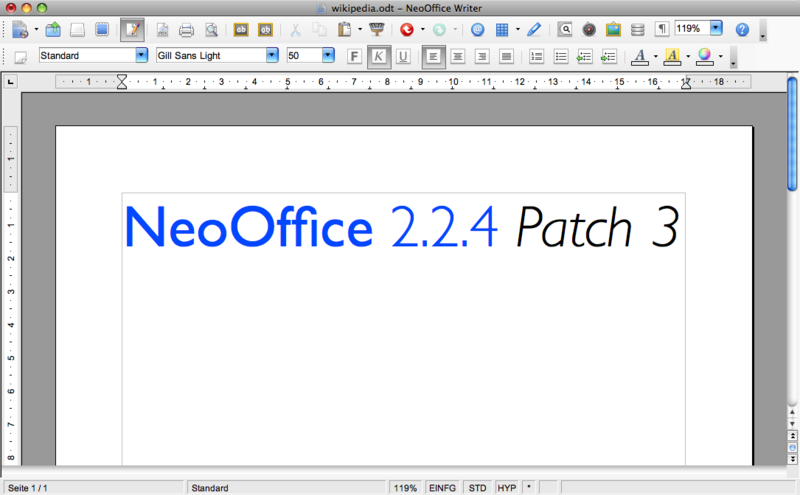Expand the font color palette arrow
Image resolution: width=800 pixels, height=495 pixels.
click(x=656, y=56)
